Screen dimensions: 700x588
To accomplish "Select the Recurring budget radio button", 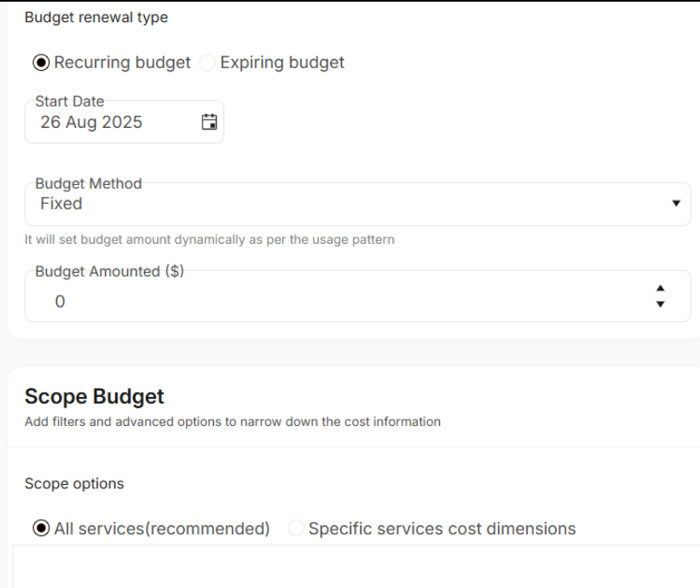I will (39, 63).
